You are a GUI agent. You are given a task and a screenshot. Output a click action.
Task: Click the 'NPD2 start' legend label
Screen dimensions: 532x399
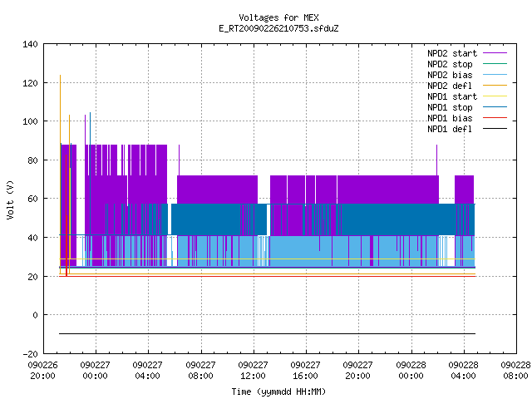tap(452, 53)
